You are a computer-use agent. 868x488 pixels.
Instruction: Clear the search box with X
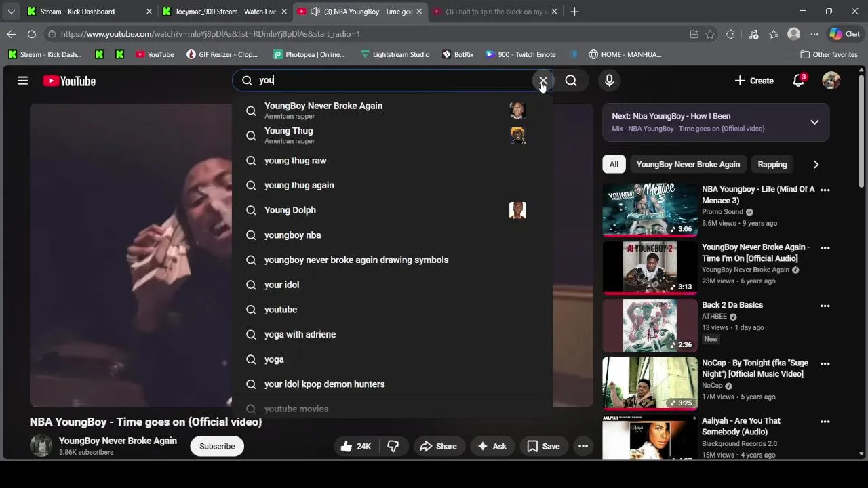[542, 81]
